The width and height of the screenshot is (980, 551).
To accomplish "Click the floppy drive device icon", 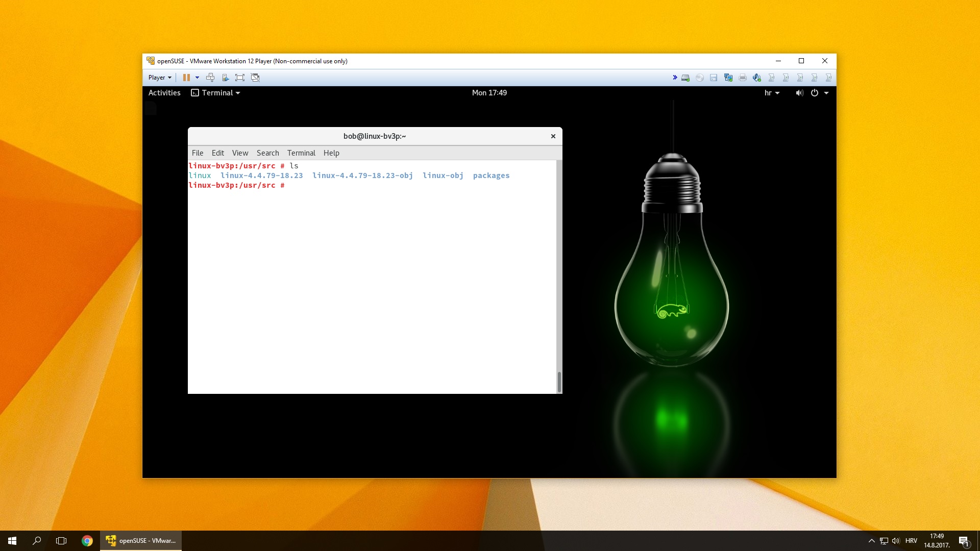I will click(x=714, y=78).
